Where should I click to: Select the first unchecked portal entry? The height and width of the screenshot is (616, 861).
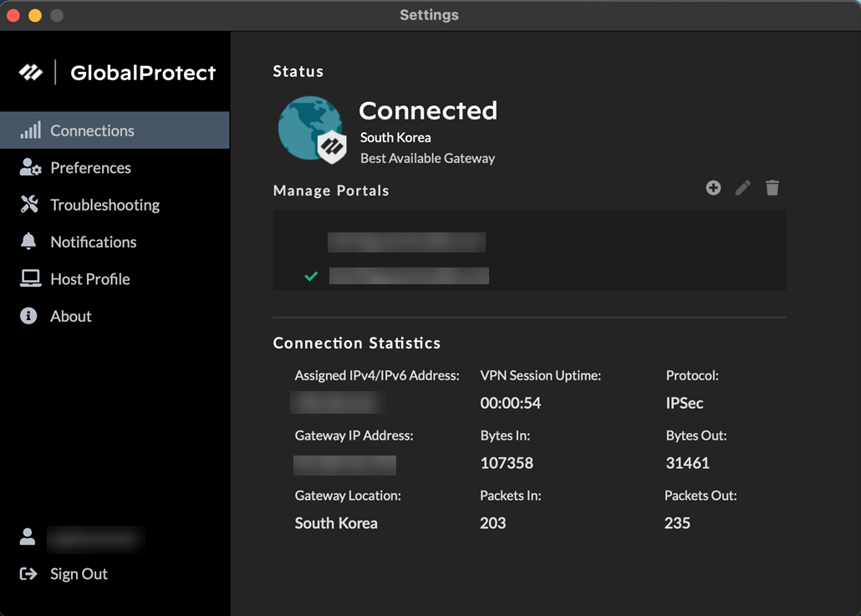(x=406, y=242)
